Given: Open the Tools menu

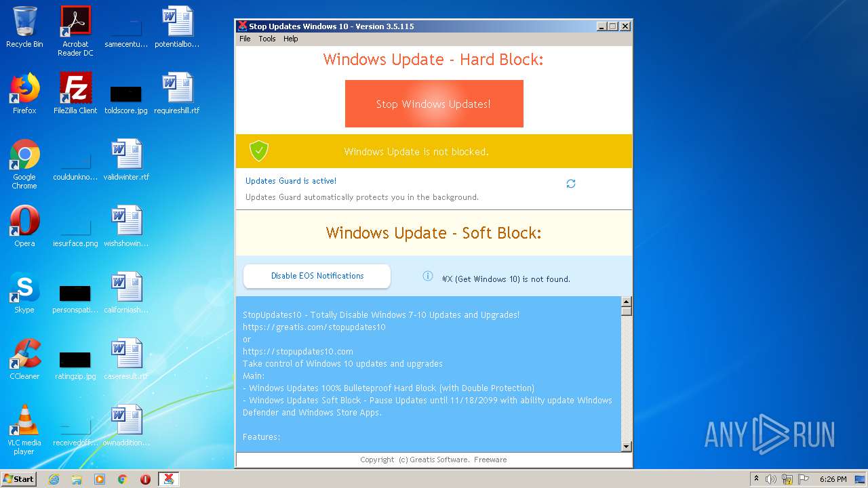Looking at the screenshot, I should pos(267,39).
